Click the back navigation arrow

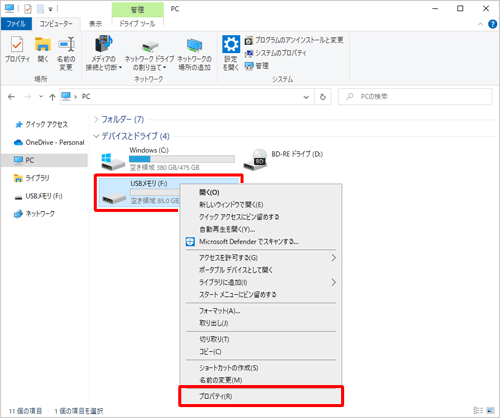[x=11, y=97]
